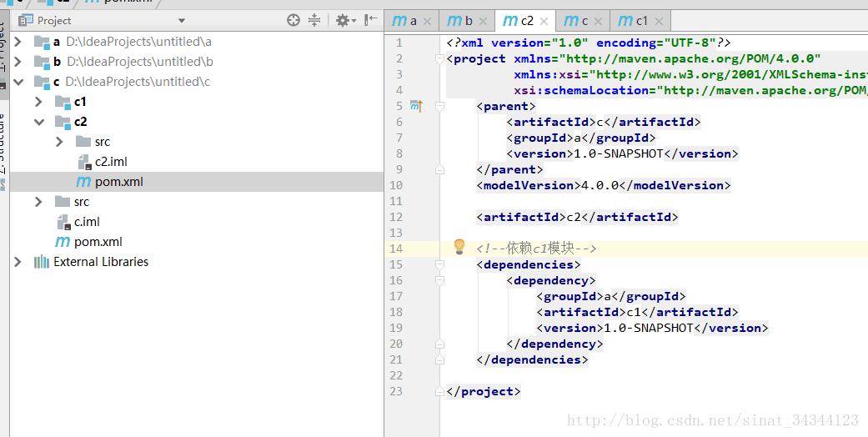Expand module b in project tree
868x437 pixels.
pyautogui.click(x=18, y=62)
